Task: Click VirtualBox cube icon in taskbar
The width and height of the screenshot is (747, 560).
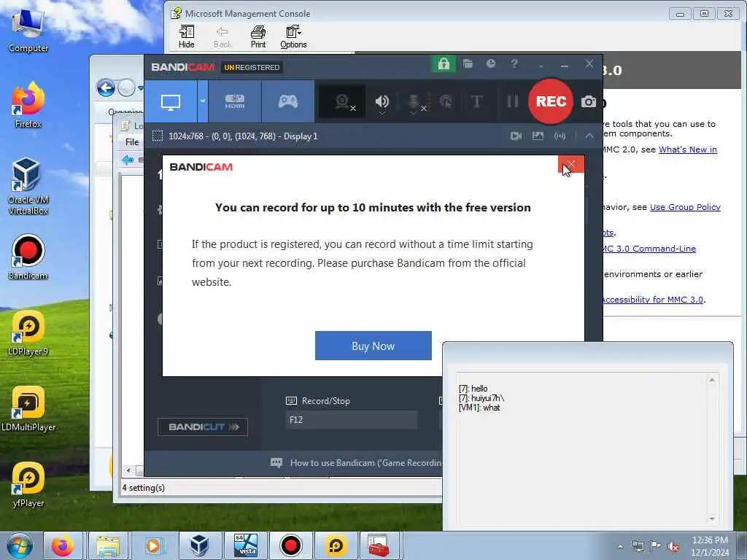Action: coord(198,545)
